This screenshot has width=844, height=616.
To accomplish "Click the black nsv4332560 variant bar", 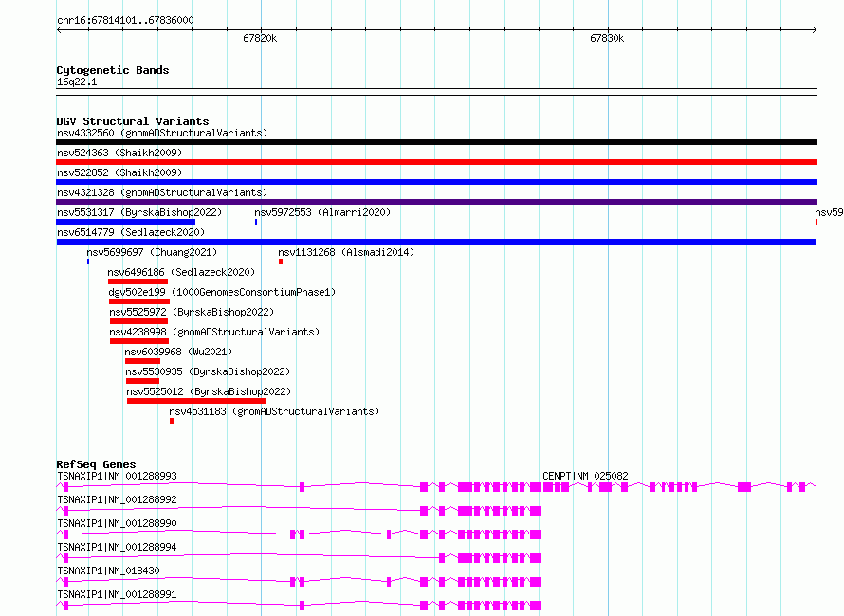I will tap(436, 142).
